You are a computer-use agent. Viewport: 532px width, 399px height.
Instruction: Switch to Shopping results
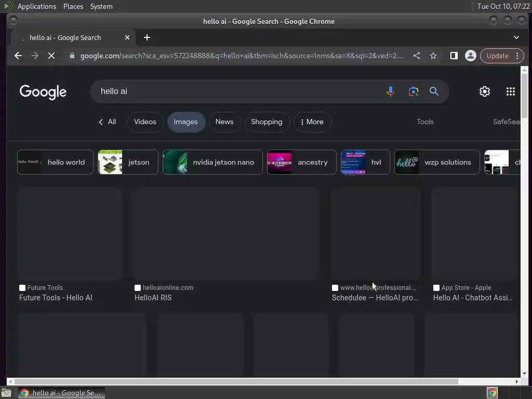pos(267,122)
